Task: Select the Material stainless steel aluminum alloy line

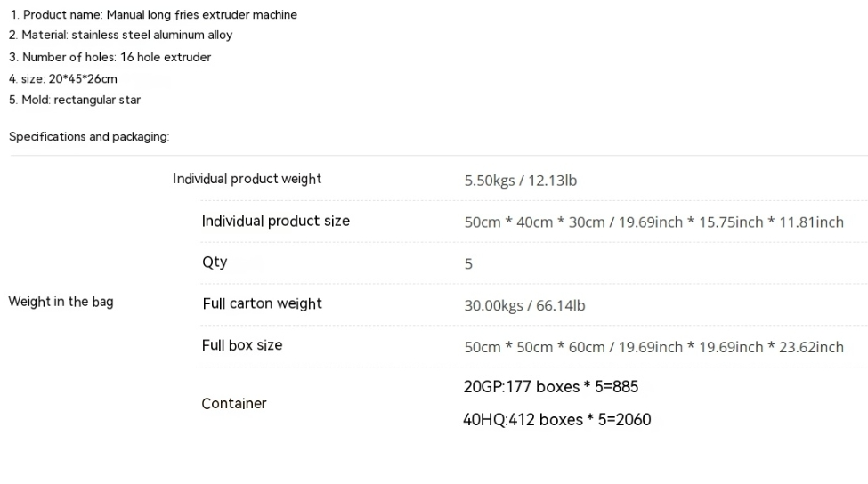Action: tap(121, 35)
